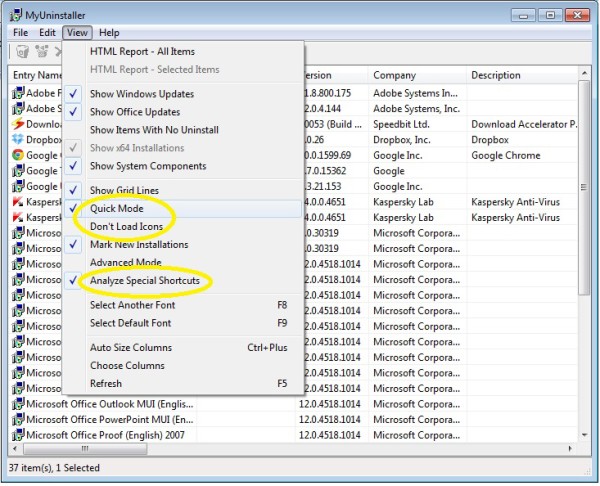Click the Dropbox entry icon
600x486 pixels.
coord(18,139)
